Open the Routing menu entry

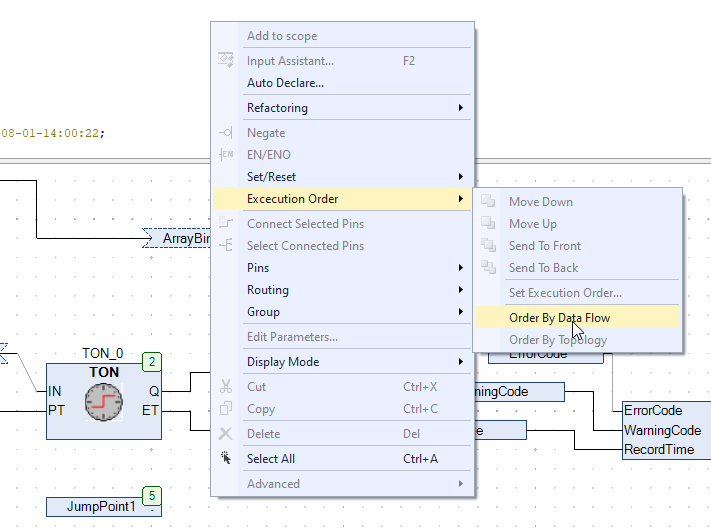coord(342,289)
